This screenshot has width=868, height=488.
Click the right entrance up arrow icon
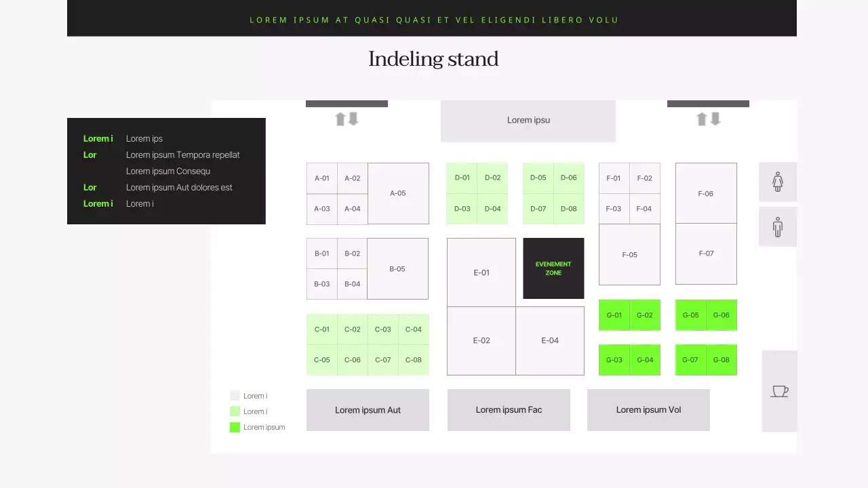pyautogui.click(x=702, y=119)
